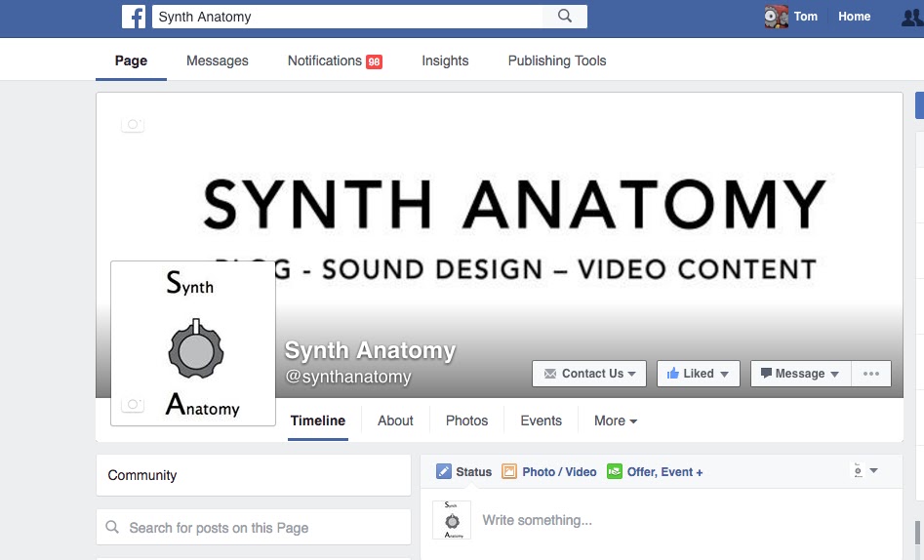Screen dimensions: 924x560
Task: Click the Community section header
Action: click(x=254, y=475)
